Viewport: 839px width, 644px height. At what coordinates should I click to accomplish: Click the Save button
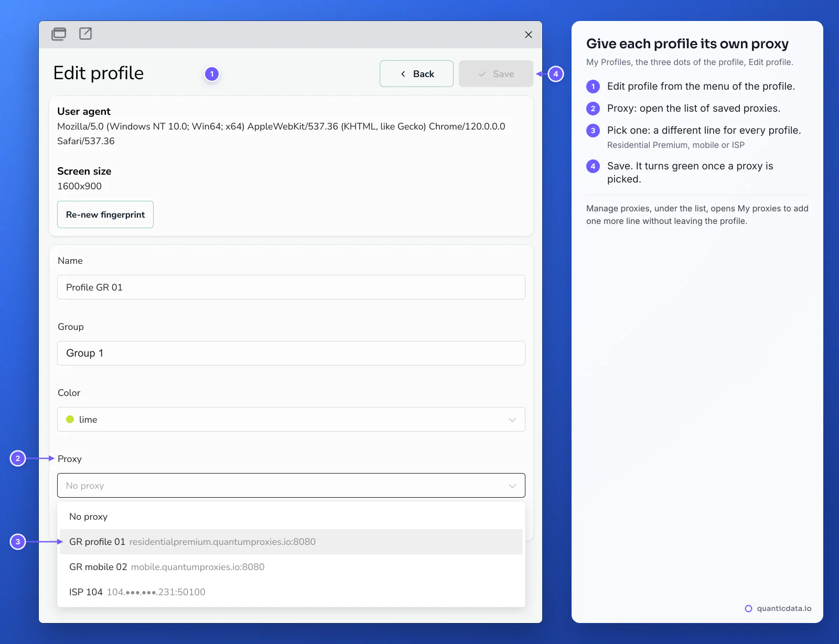[x=496, y=74]
